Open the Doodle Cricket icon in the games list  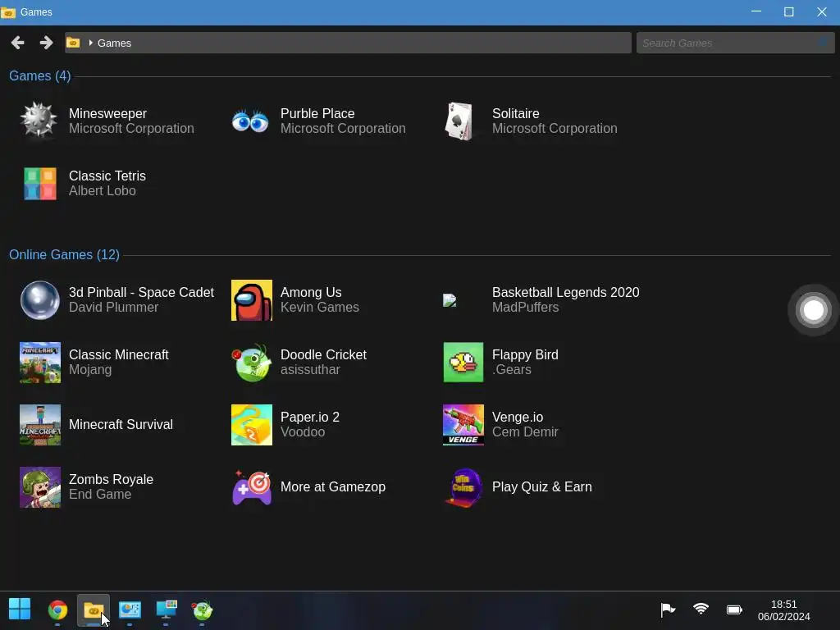(x=252, y=363)
